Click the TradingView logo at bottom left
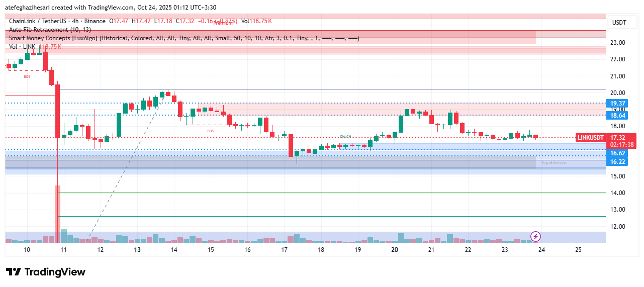Viewport: 644px width, 287px height. [46, 272]
